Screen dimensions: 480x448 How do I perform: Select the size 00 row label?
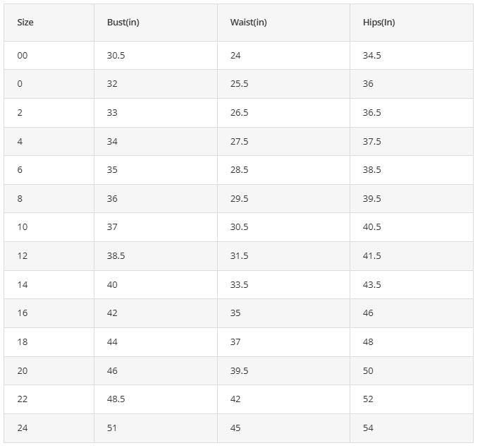[x=23, y=56]
